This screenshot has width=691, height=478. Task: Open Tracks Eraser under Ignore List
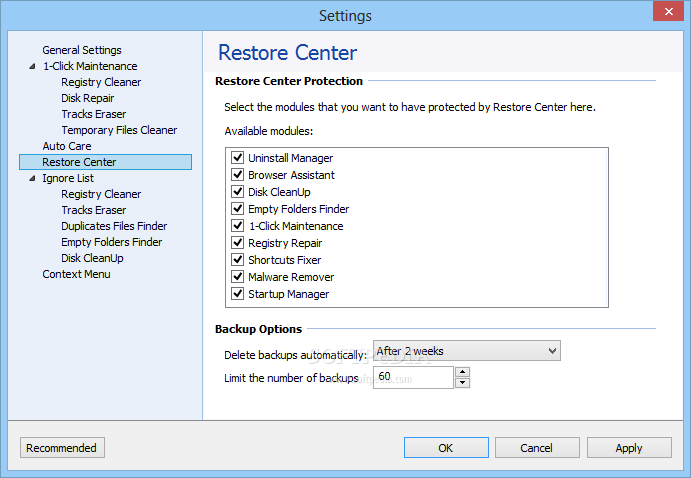pyautogui.click(x=94, y=210)
